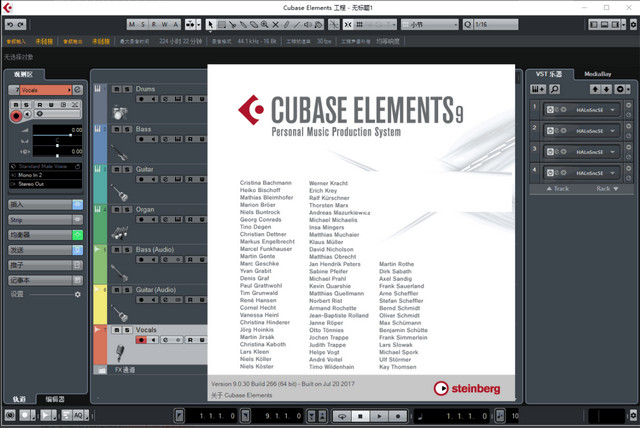Screen dimensions: 640x428
Task: Click the next instrument down arrow
Action: (x=607, y=89)
